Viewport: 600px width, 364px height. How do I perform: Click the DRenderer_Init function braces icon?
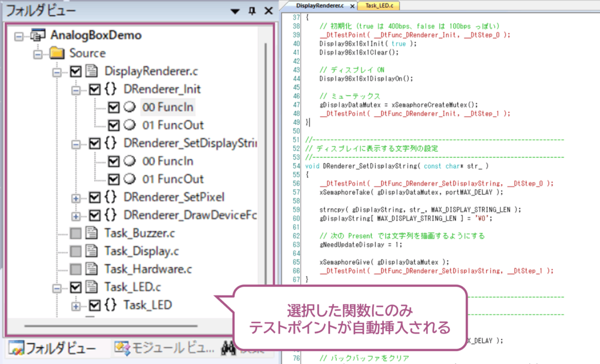[111, 90]
